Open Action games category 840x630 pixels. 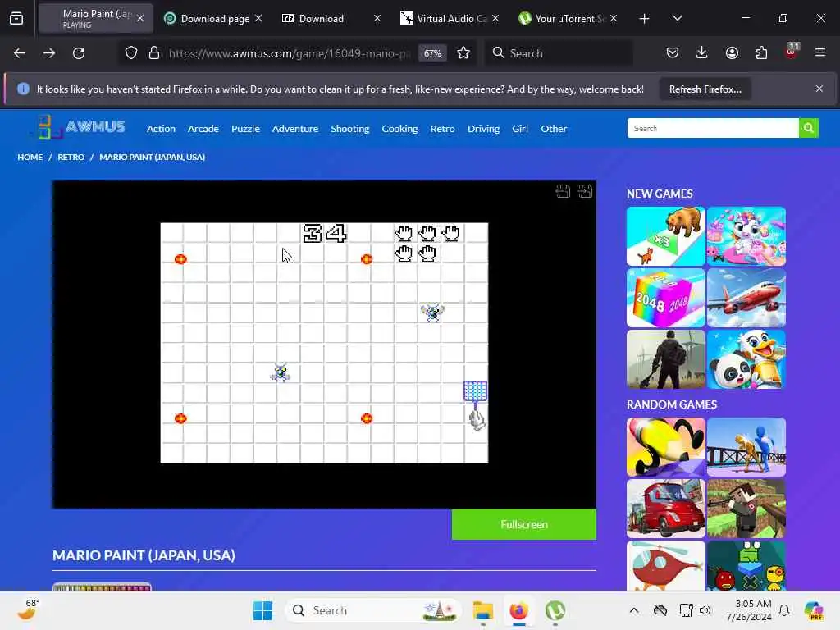(x=161, y=129)
